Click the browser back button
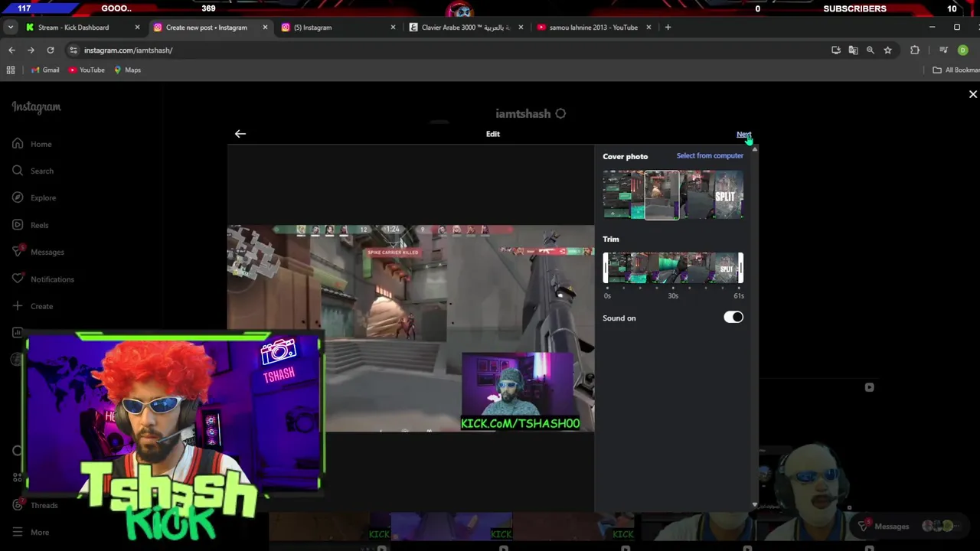980x551 pixels. click(11, 50)
